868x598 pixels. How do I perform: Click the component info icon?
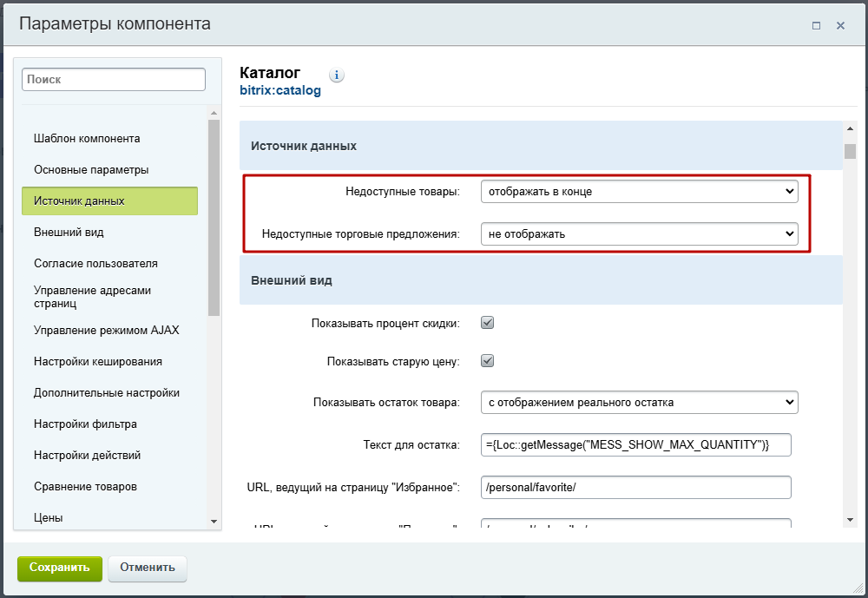coord(336,75)
